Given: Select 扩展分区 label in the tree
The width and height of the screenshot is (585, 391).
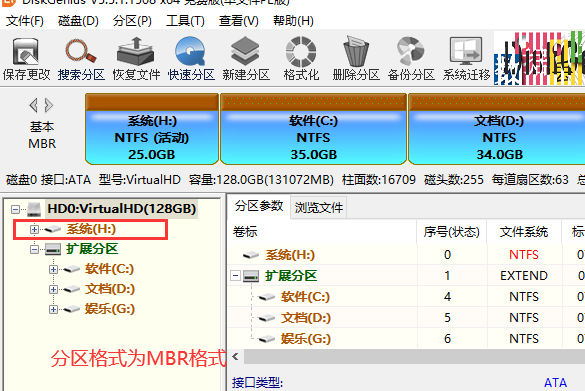Looking at the screenshot, I should (x=92, y=249).
